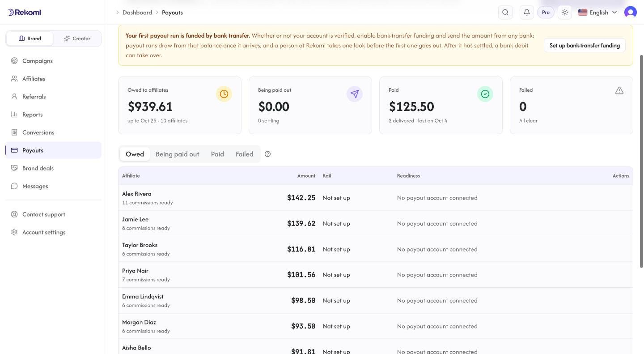Click the Campaigns target icon
The width and height of the screenshot is (644, 354).
(x=14, y=61)
